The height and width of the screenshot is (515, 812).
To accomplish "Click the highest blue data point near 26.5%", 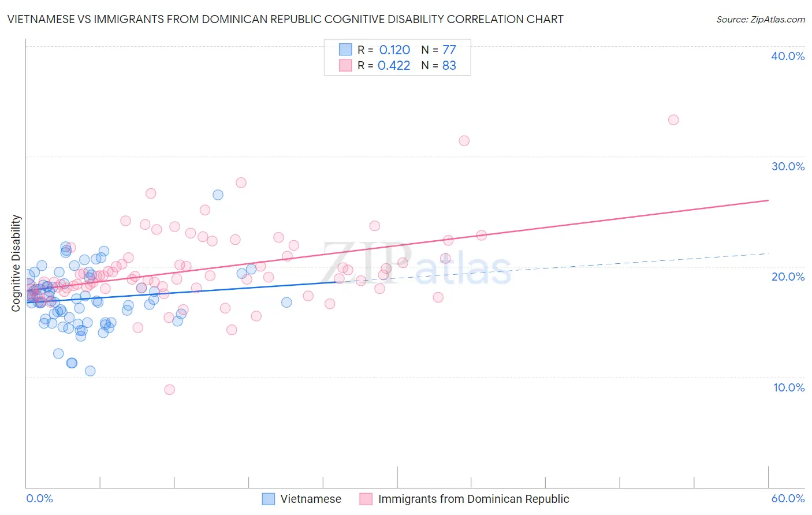I will (x=218, y=195).
